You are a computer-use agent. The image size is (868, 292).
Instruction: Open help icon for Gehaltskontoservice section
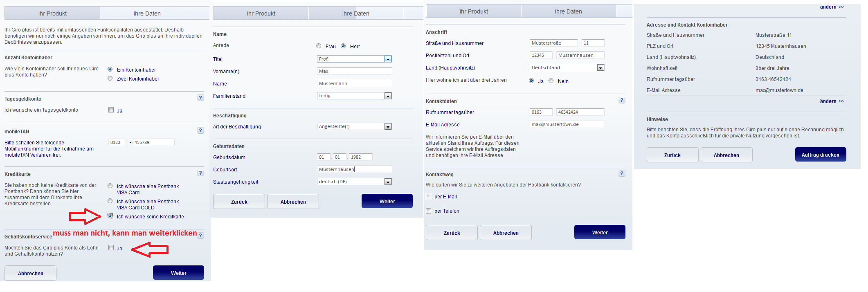(200, 236)
